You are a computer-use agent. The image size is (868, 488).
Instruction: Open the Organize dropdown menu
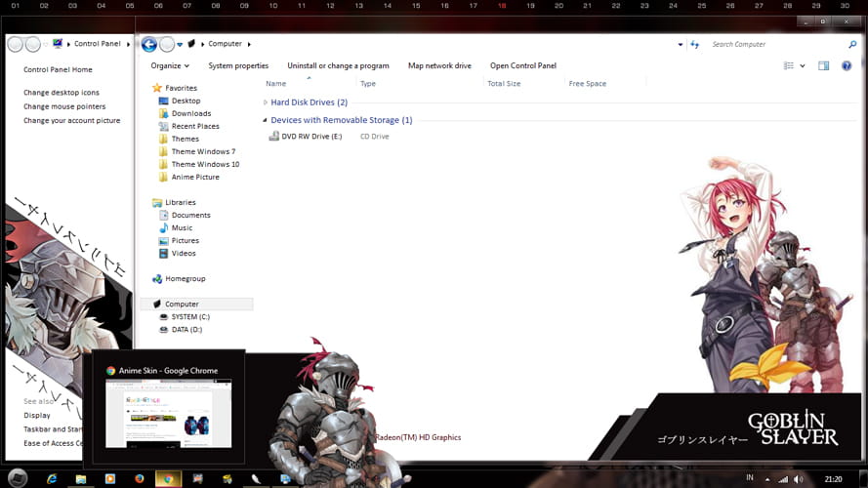coord(170,66)
